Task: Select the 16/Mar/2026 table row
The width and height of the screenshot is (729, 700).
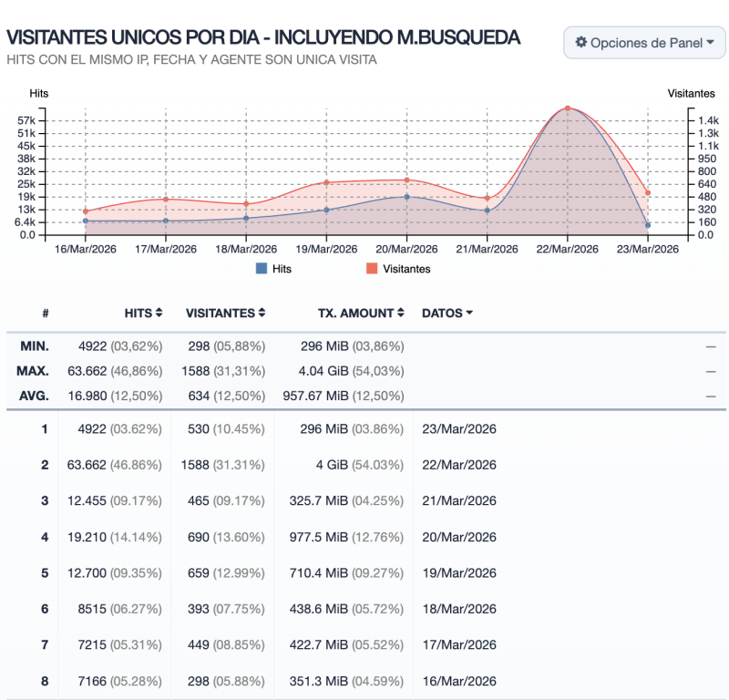Action: click(366, 681)
